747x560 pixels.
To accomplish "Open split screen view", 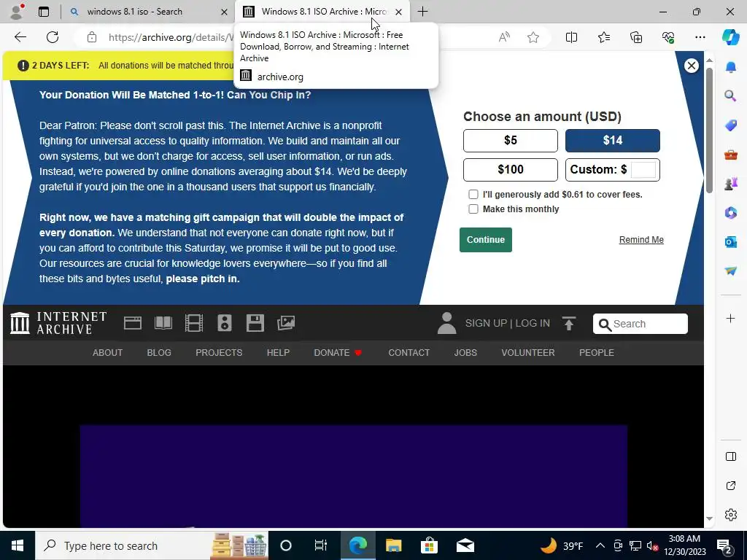I will (571, 37).
